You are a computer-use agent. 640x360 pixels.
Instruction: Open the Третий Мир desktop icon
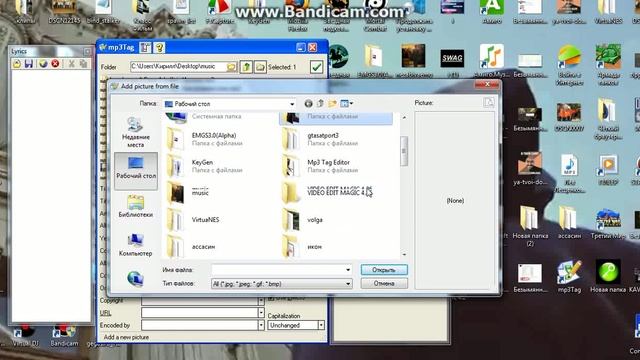(608, 223)
